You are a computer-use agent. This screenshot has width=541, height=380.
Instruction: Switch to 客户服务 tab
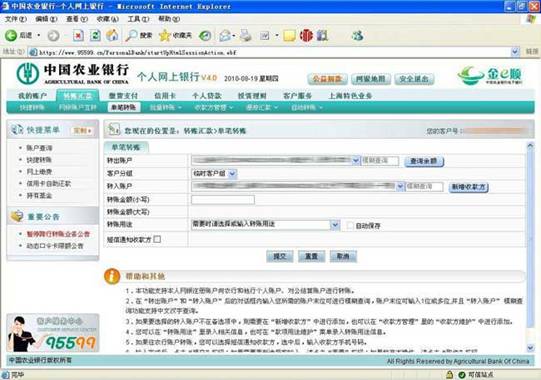coord(297,96)
